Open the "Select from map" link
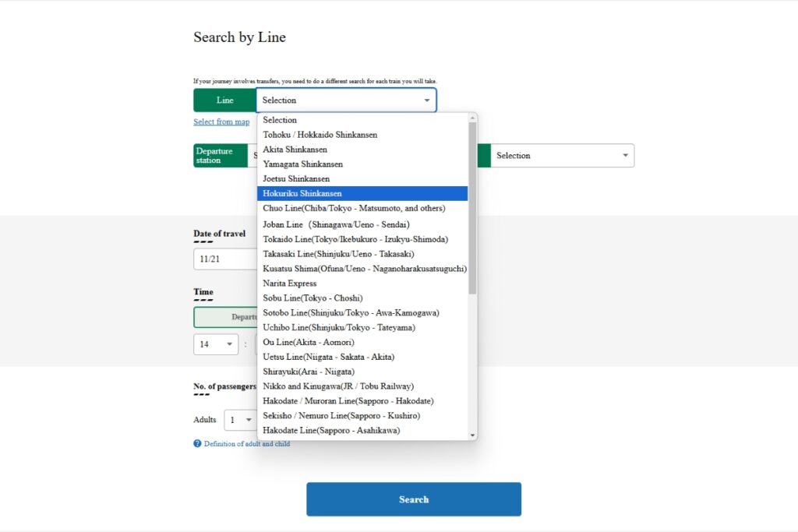This screenshot has height=532, width=798. (221, 122)
